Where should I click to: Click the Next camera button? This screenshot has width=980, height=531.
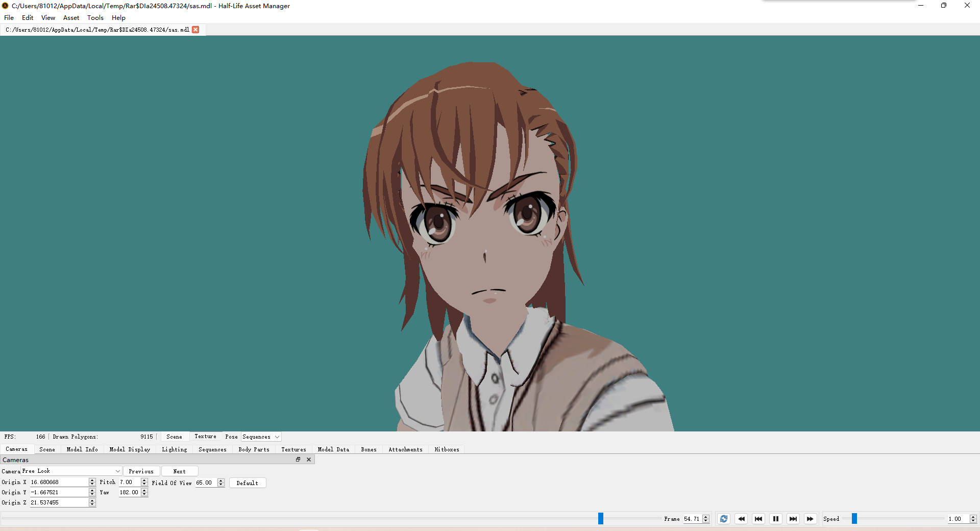(x=179, y=471)
